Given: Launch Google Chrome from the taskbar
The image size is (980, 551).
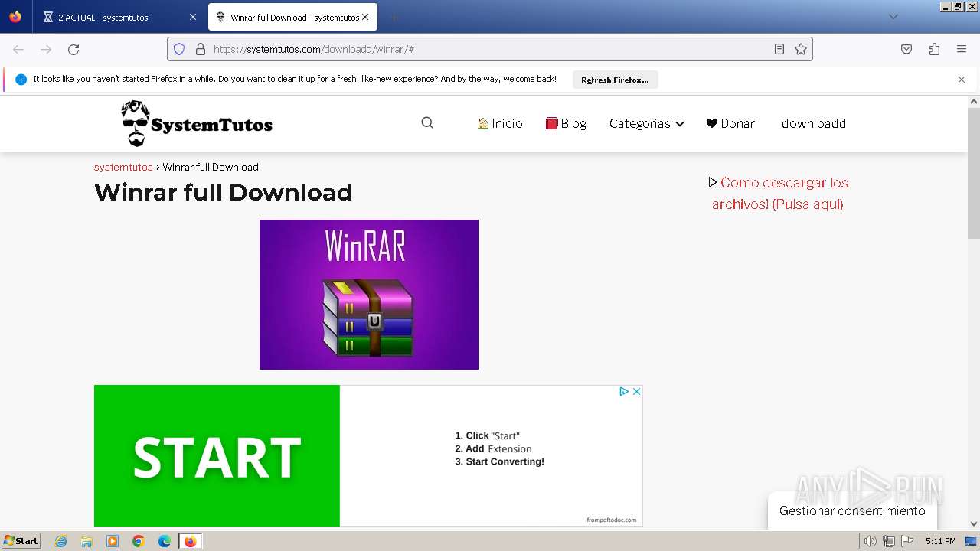Looking at the screenshot, I should 139,541.
